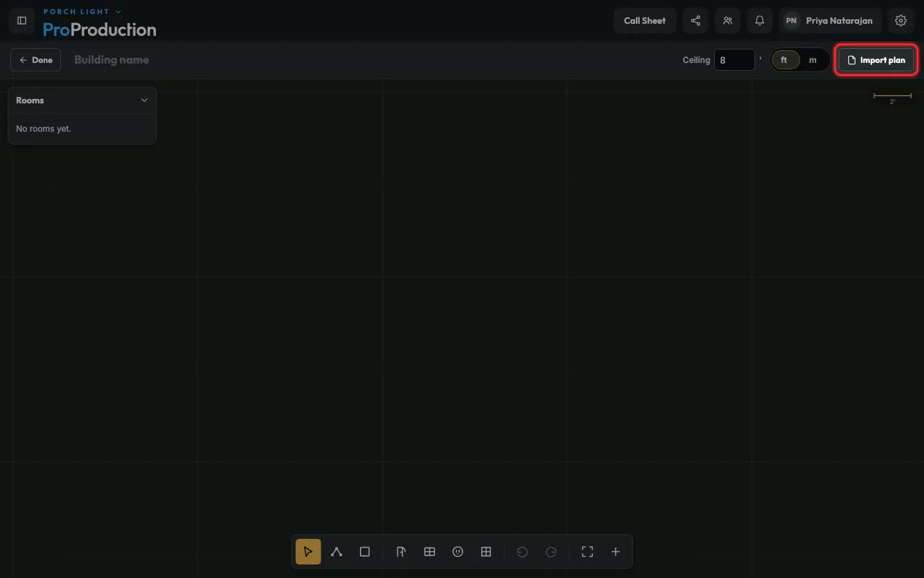Collapse the Rooms panel chevron
The width and height of the screenshot is (924, 578).
pyautogui.click(x=144, y=100)
